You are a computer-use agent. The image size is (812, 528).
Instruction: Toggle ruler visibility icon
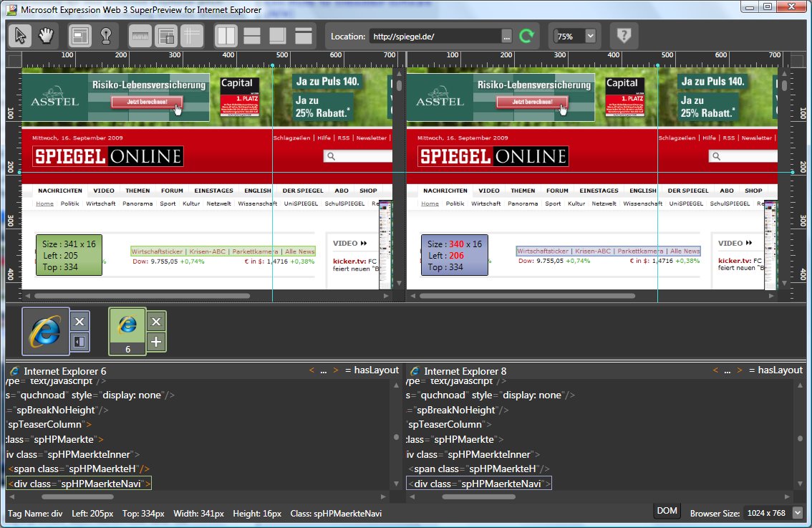pos(140,36)
